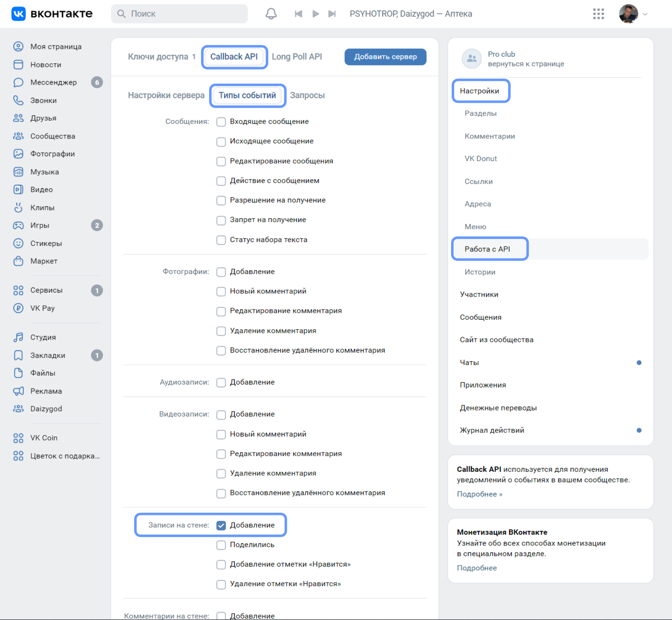Uncheck wall post Добавление event
This screenshot has height=620, width=672.
[221, 526]
